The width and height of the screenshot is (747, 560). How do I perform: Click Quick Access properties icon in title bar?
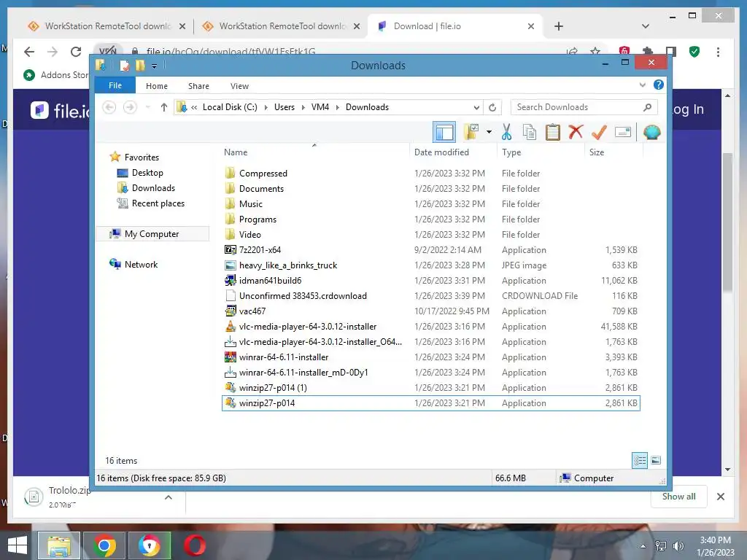coord(124,66)
